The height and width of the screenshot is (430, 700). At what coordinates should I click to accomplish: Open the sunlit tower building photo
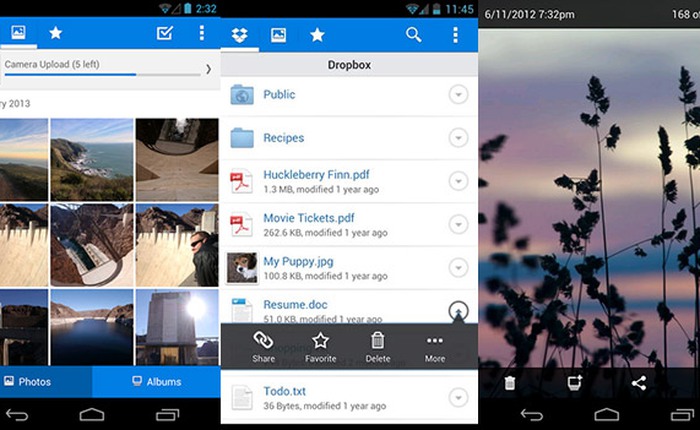tap(177, 327)
